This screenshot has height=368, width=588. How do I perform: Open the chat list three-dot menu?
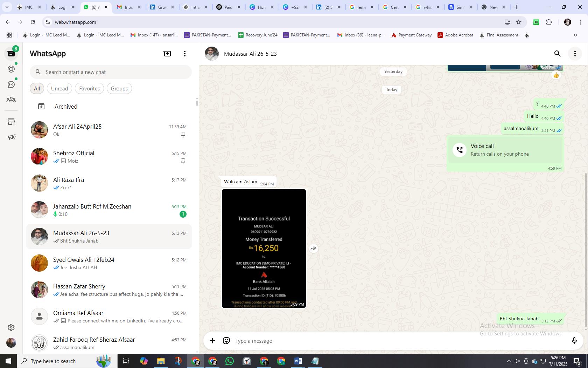click(185, 54)
